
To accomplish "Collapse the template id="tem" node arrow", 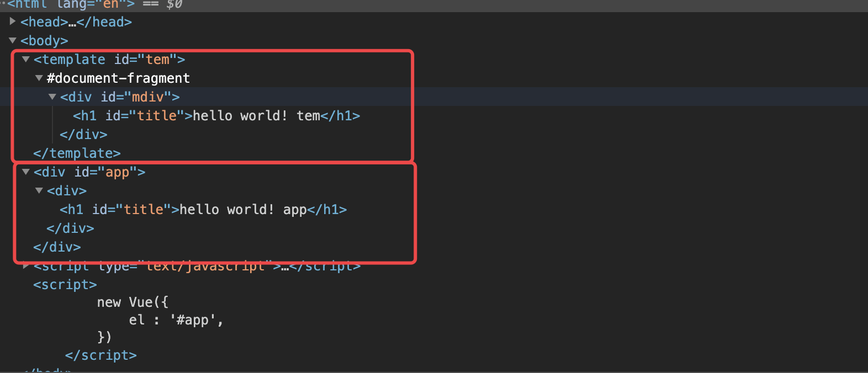I will click(26, 59).
